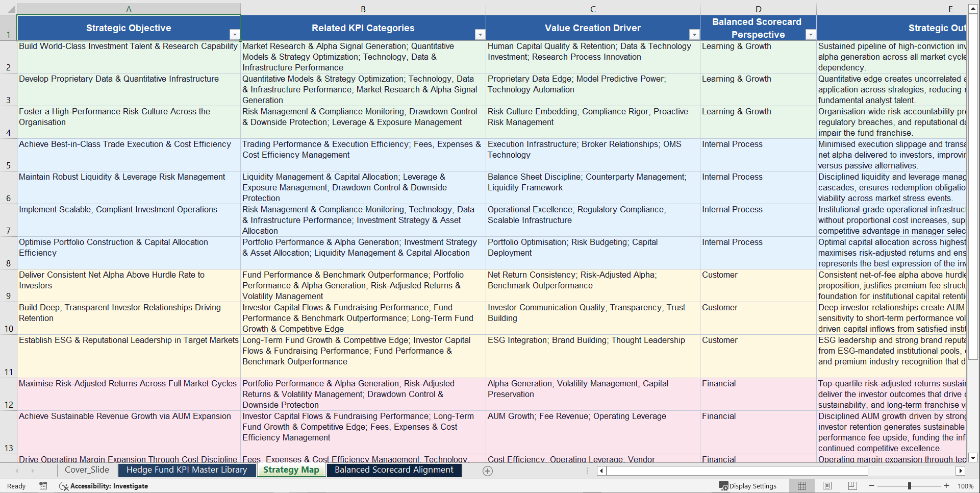This screenshot has height=493, width=980.
Task: Select column D header
Action: click(758, 9)
